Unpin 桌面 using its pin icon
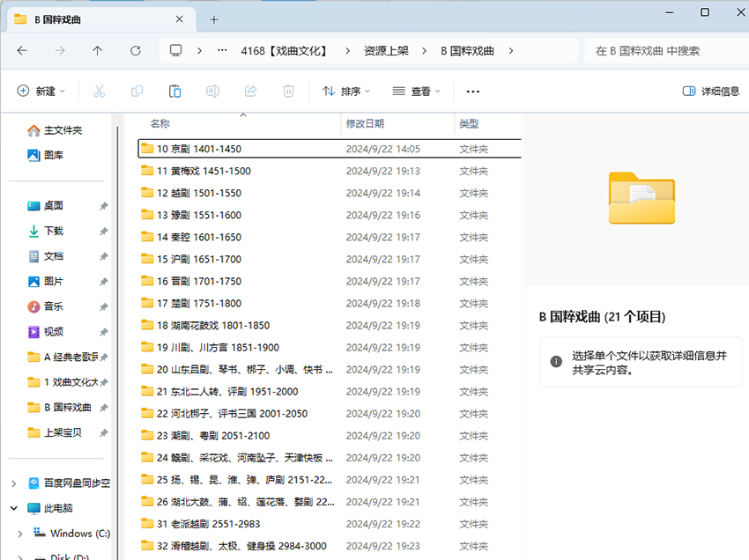 [104, 206]
